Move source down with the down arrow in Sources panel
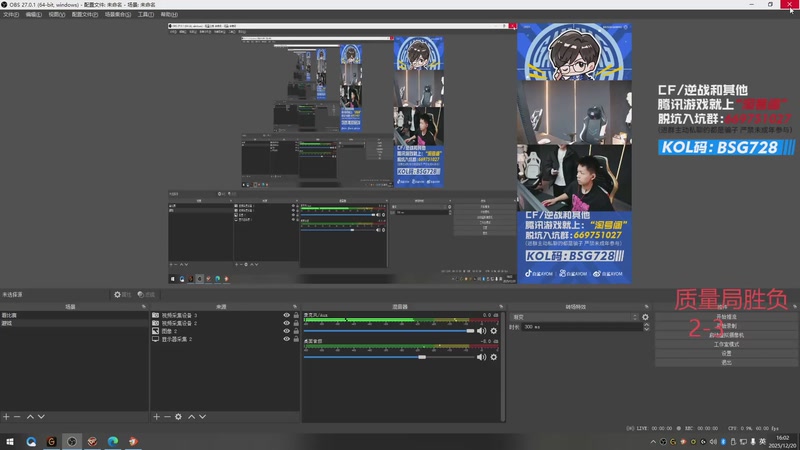800x450 pixels. tap(203, 417)
